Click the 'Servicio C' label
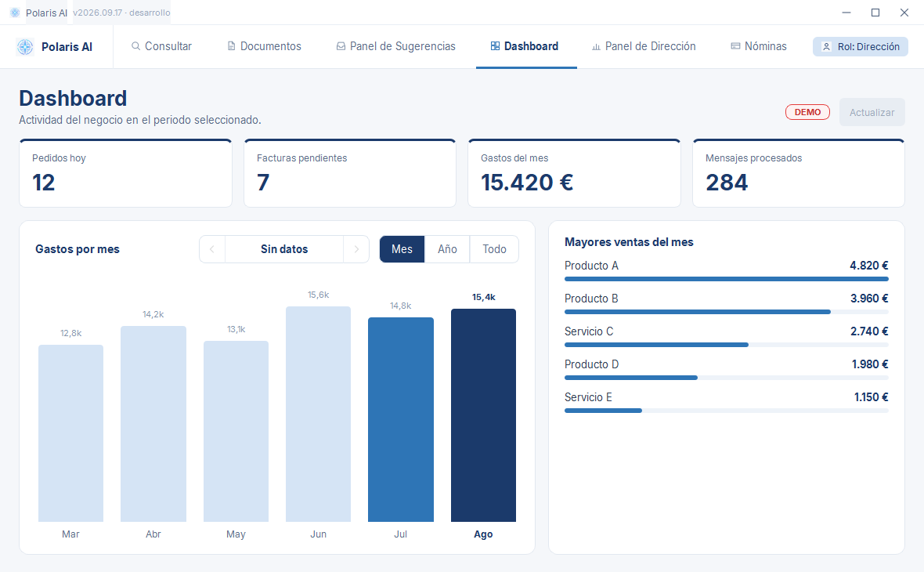The image size is (924, 572). (x=589, y=331)
